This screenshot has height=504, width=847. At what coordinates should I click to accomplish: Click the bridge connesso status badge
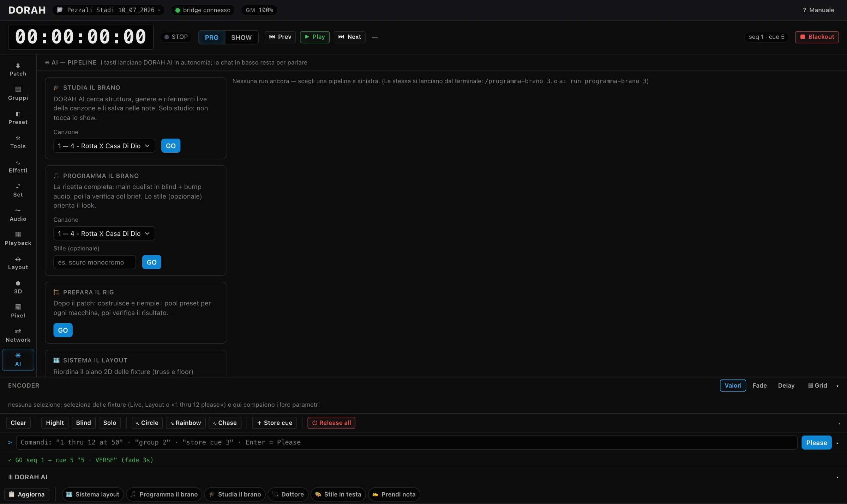(203, 10)
